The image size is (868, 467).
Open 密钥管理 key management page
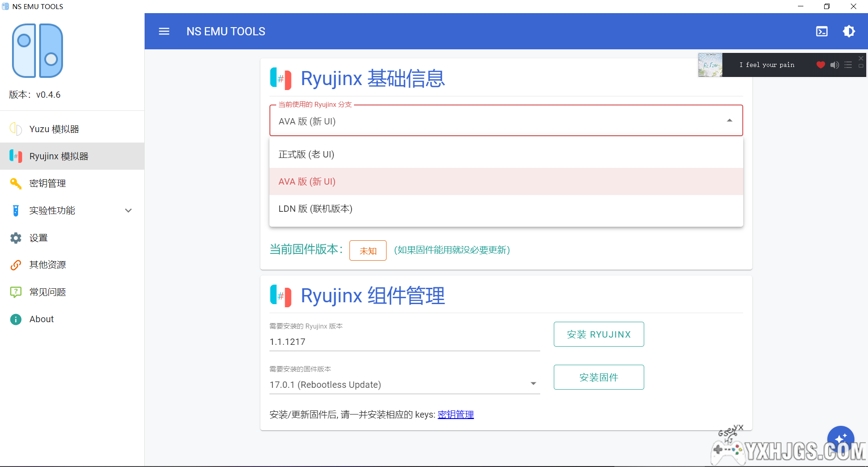(x=47, y=183)
